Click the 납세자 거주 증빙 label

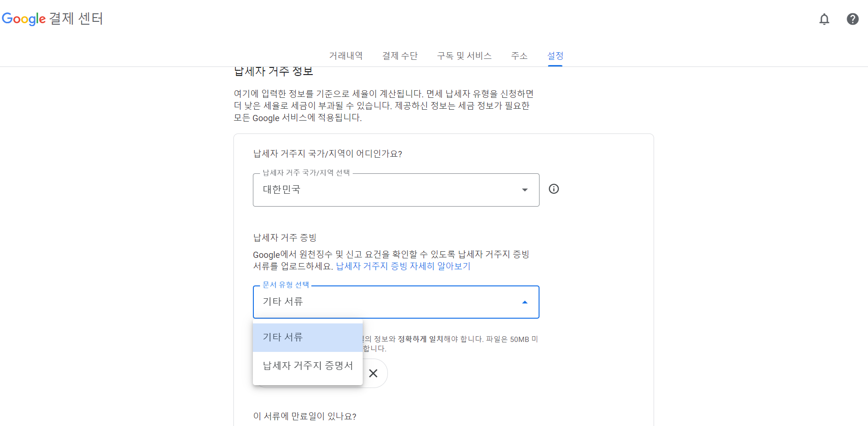285,237
